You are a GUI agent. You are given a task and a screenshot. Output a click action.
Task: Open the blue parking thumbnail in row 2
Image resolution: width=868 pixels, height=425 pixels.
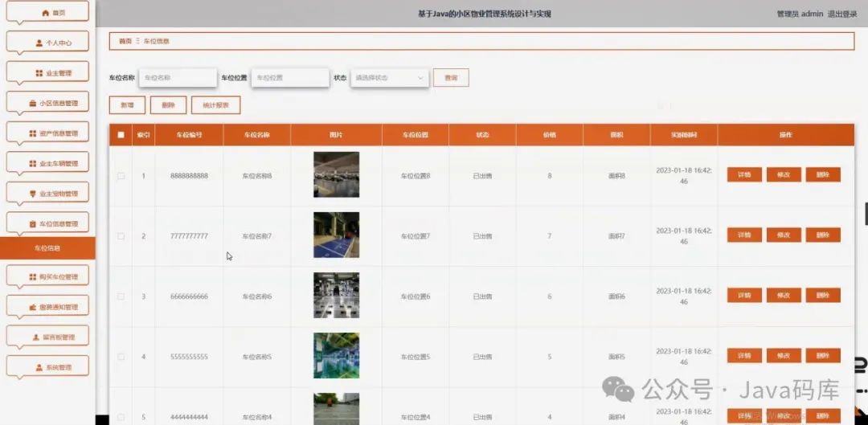point(336,235)
